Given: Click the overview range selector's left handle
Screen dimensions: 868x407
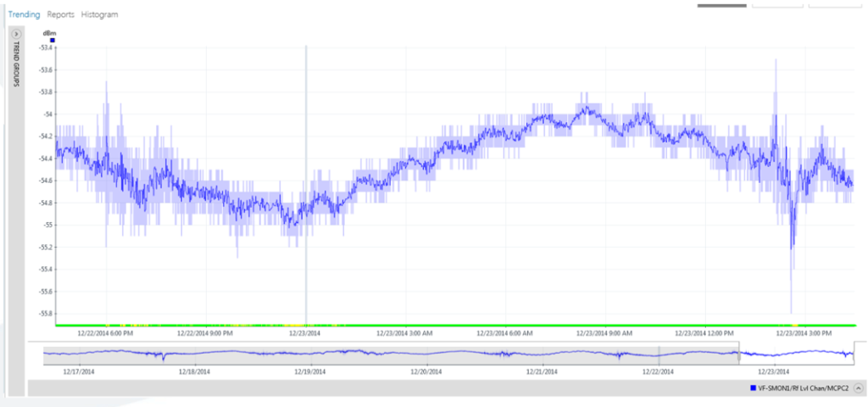Looking at the screenshot, I should 739,353.
